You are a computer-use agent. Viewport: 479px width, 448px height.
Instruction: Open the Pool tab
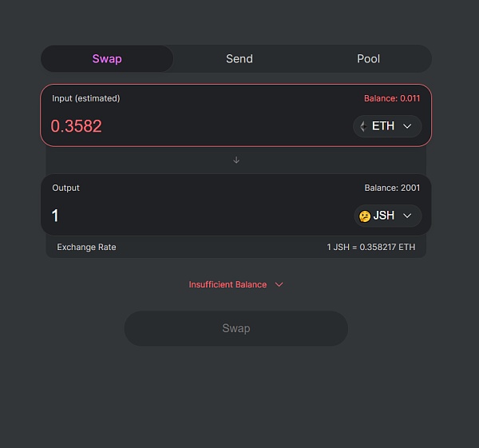click(368, 58)
